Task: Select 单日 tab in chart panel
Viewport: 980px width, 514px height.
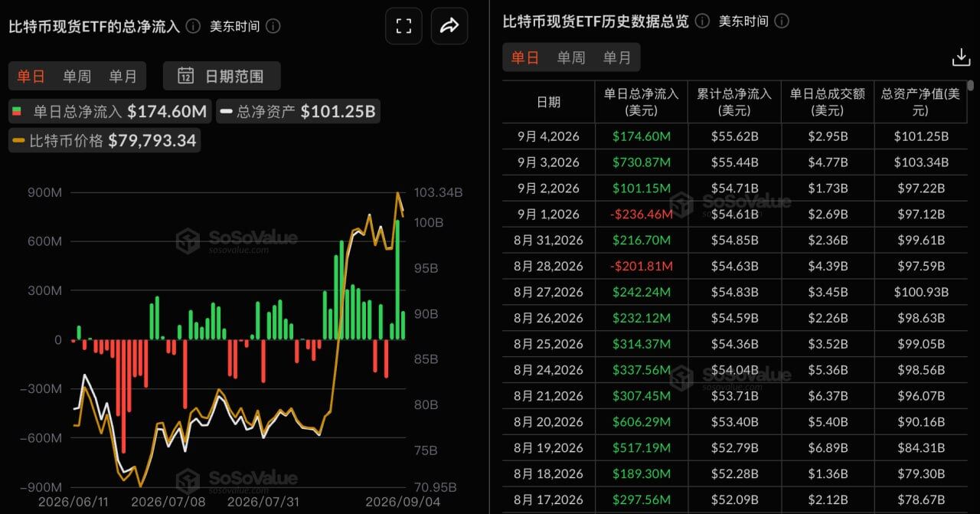Action: pos(31,76)
